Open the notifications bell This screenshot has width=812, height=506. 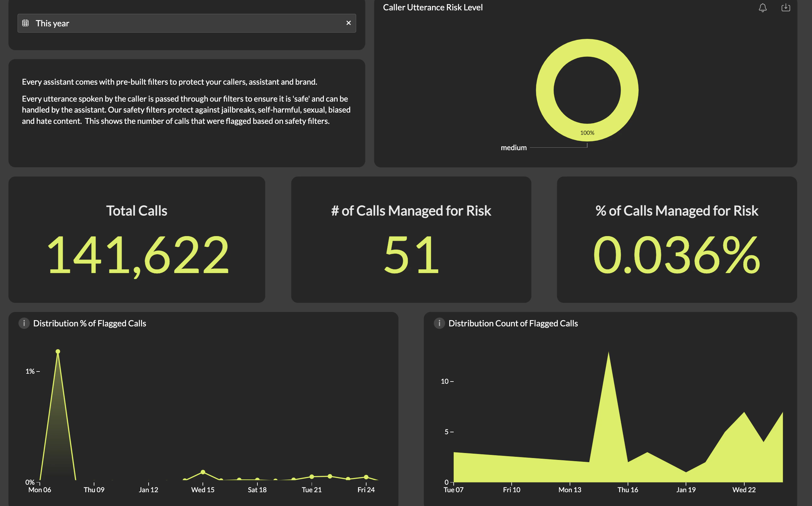pyautogui.click(x=763, y=7)
